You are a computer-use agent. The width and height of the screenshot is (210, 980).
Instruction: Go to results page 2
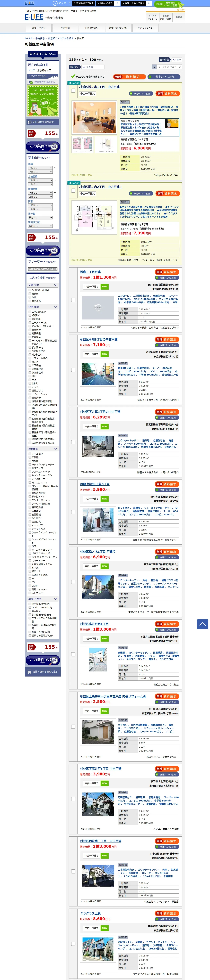(159, 67)
